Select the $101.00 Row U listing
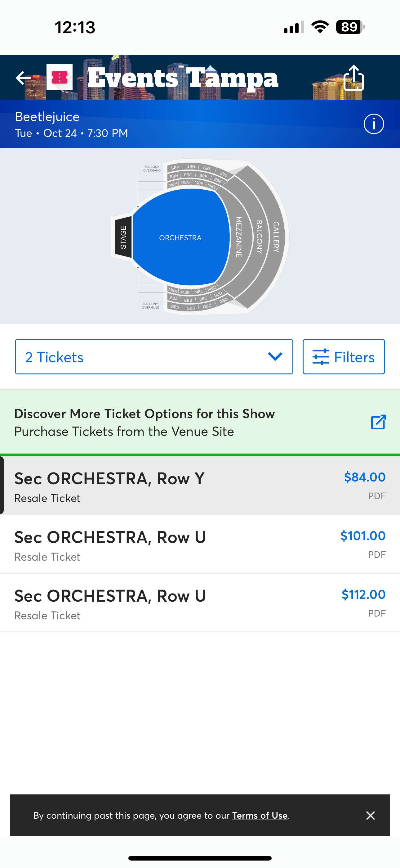The image size is (400, 868). 200,545
